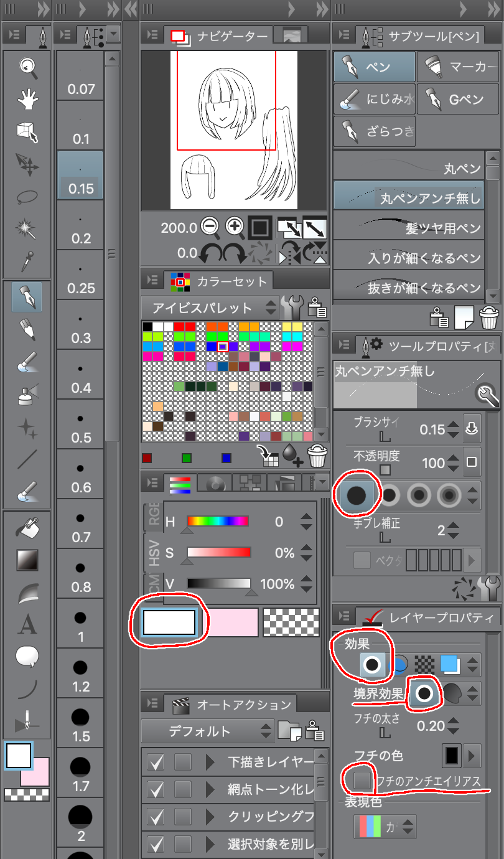Switch to カラーセット tab
Screen dimensions: 504x859
(x=218, y=281)
